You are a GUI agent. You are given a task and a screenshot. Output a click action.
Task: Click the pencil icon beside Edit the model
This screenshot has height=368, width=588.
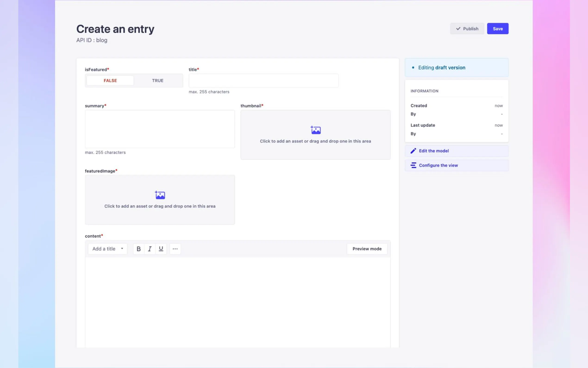[413, 151]
